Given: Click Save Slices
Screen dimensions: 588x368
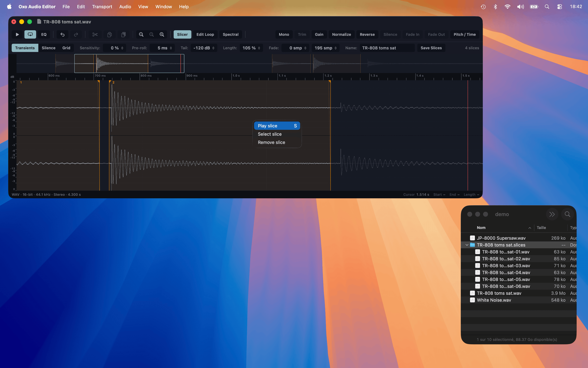Looking at the screenshot, I should pyautogui.click(x=431, y=48).
